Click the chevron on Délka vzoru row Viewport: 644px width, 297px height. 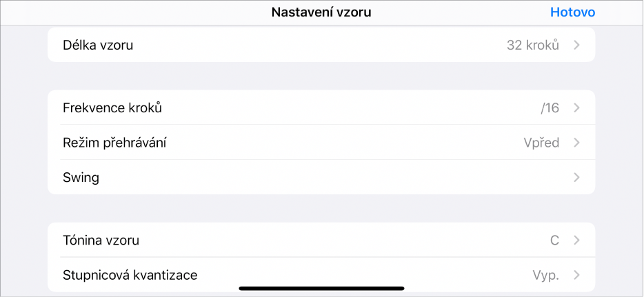pyautogui.click(x=576, y=45)
